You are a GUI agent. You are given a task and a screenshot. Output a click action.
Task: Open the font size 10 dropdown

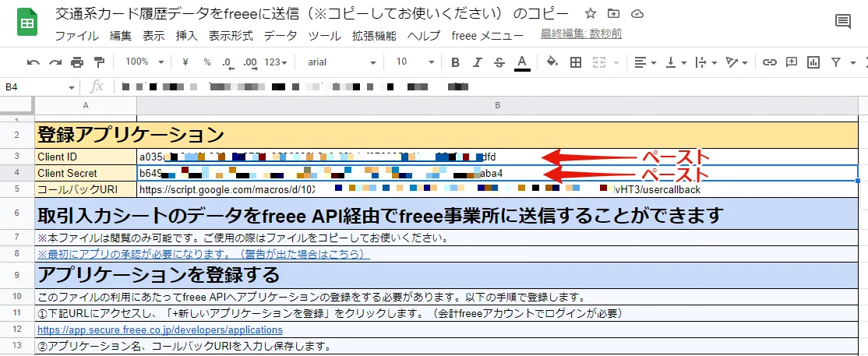(415, 62)
